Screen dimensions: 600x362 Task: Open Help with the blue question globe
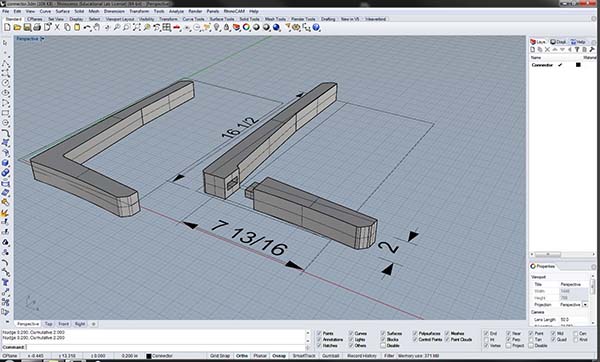coord(316,27)
